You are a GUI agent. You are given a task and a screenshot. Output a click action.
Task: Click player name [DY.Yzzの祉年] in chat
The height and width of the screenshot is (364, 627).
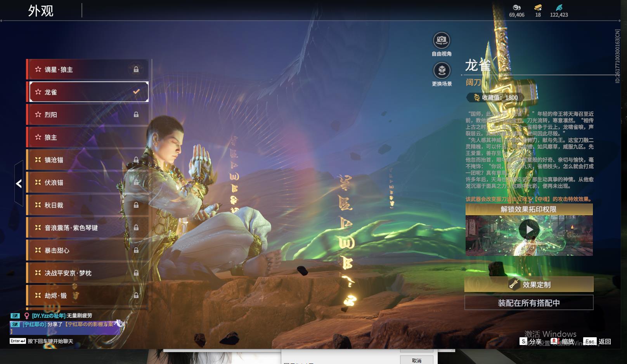48,316
